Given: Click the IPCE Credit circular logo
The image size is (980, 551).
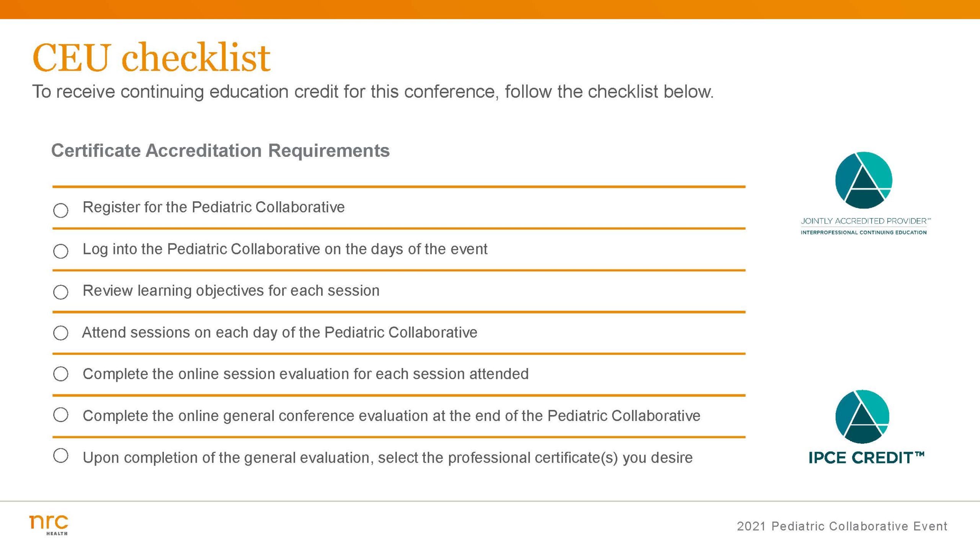Looking at the screenshot, I should click(862, 417).
